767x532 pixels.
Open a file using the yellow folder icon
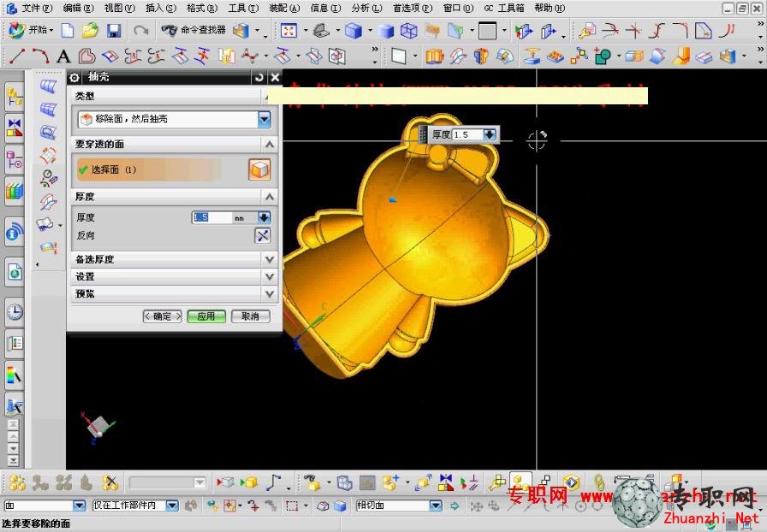[x=91, y=31]
